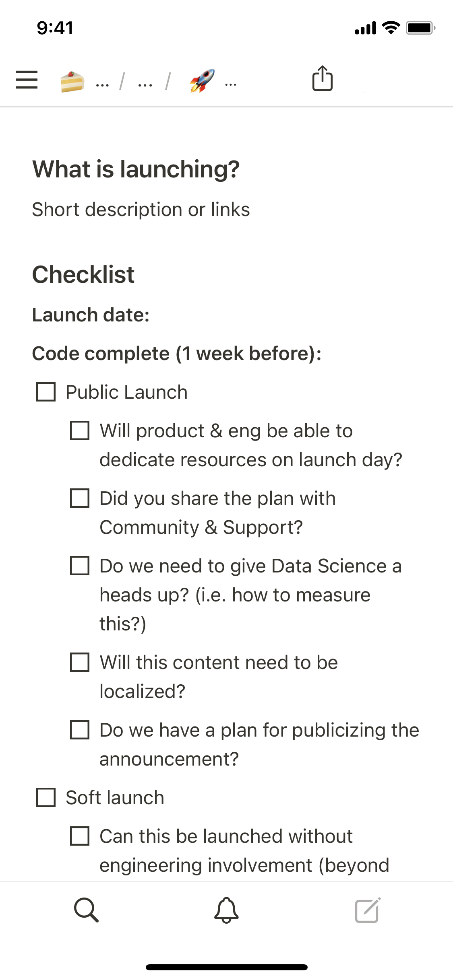This screenshot has height=980, width=453.
Task: Tick the Data Science heads up checkbox
Action: tap(80, 566)
